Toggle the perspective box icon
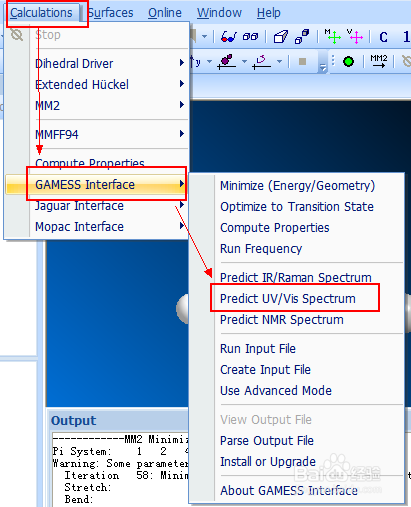The image size is (411, 507). point(280,37)
